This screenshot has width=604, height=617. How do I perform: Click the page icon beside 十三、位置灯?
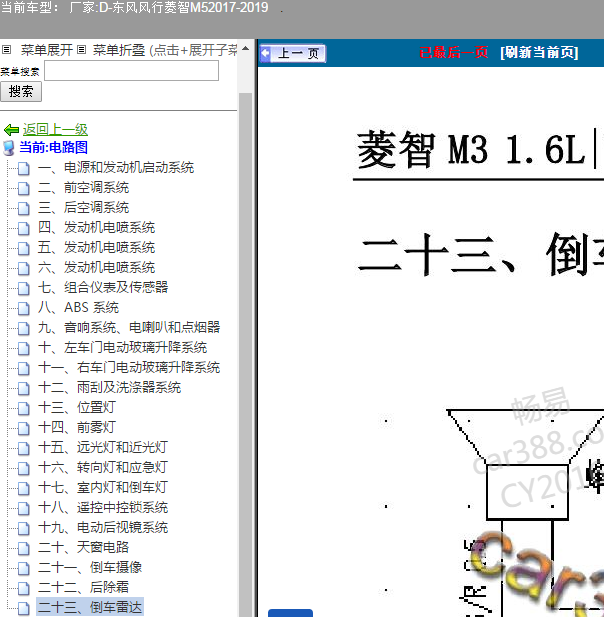pyautogui.click(x=24, y=408)
